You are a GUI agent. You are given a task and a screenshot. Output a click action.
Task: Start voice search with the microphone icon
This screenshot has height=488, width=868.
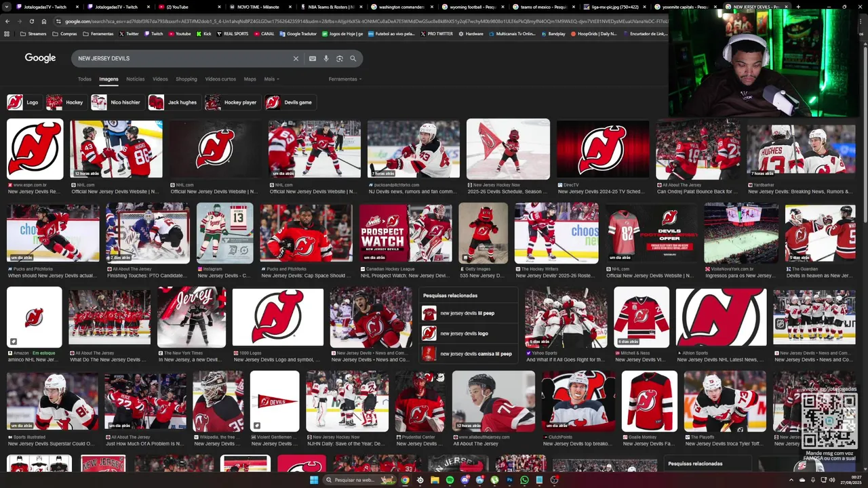pos(326,58)
